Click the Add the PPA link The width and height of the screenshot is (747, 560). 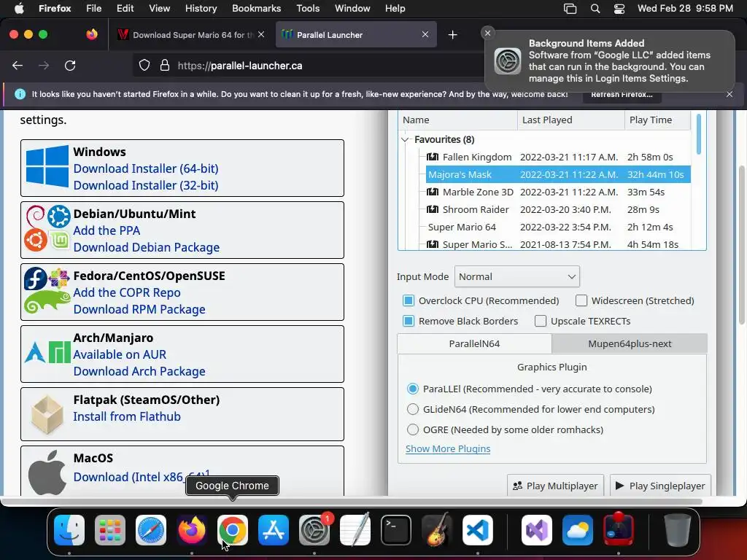pyautogui.click(x=107, y=230)
